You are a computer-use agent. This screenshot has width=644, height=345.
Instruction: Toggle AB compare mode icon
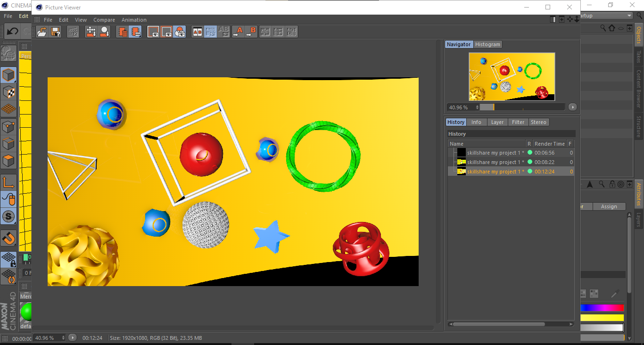pyautogui.click(x=198, y=32)
